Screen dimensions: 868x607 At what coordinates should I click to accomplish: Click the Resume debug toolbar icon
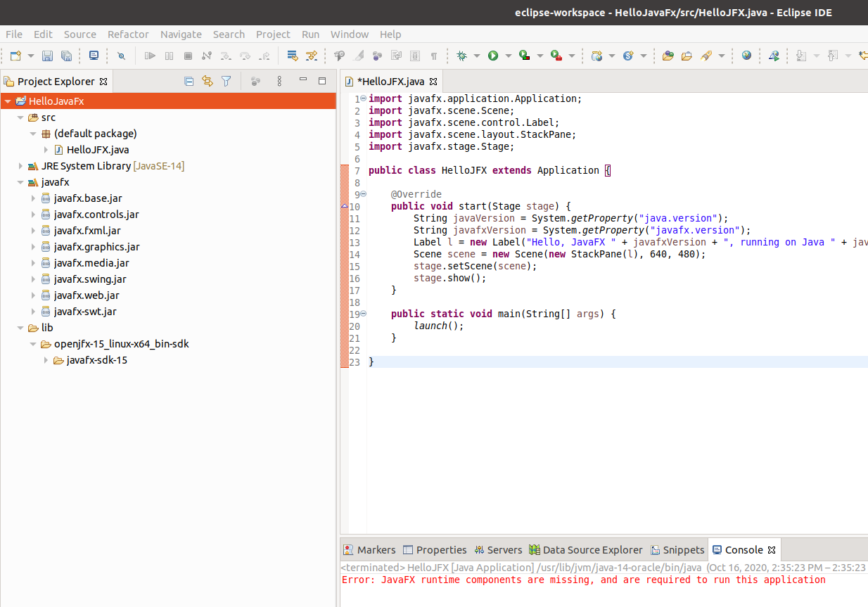[x=149, y=56]
